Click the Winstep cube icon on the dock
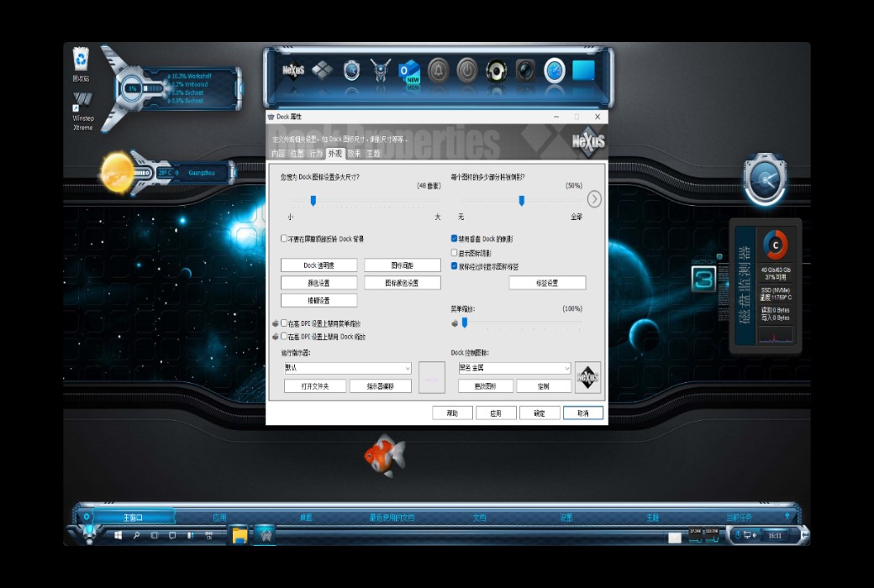 pyautogui.click(x=322, y=71)
